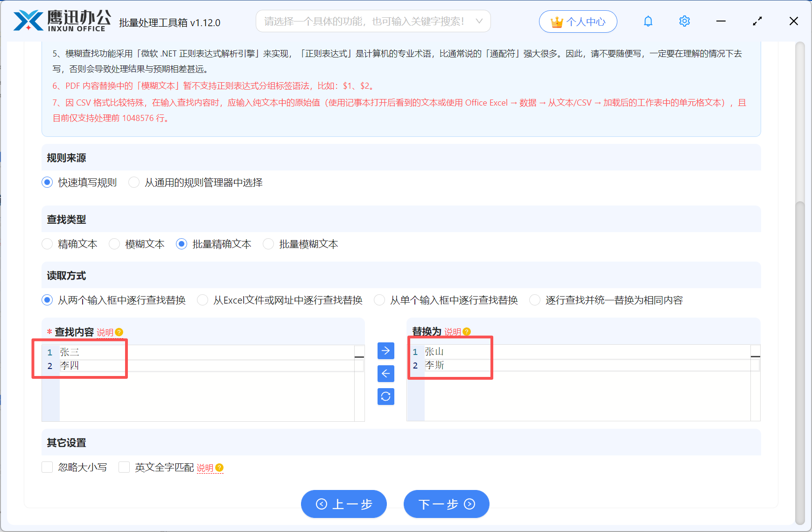Click the 下一步 button

(446, 504)
